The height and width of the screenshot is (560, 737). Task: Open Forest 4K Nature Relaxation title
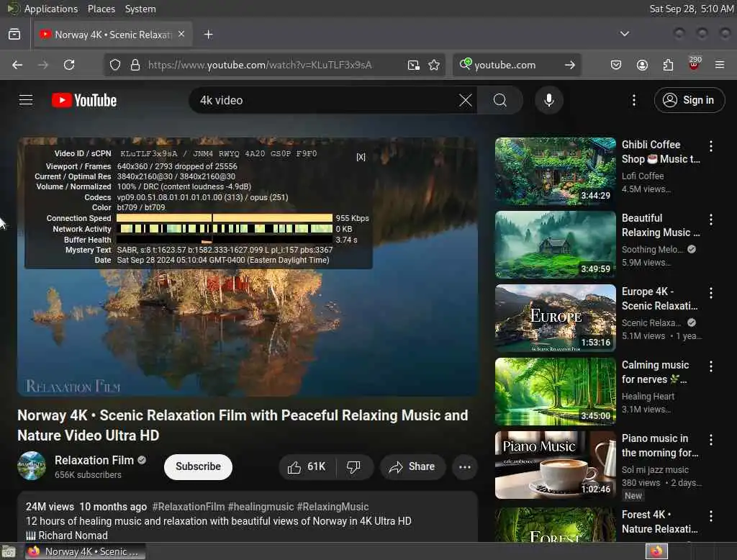click(659, 522)
